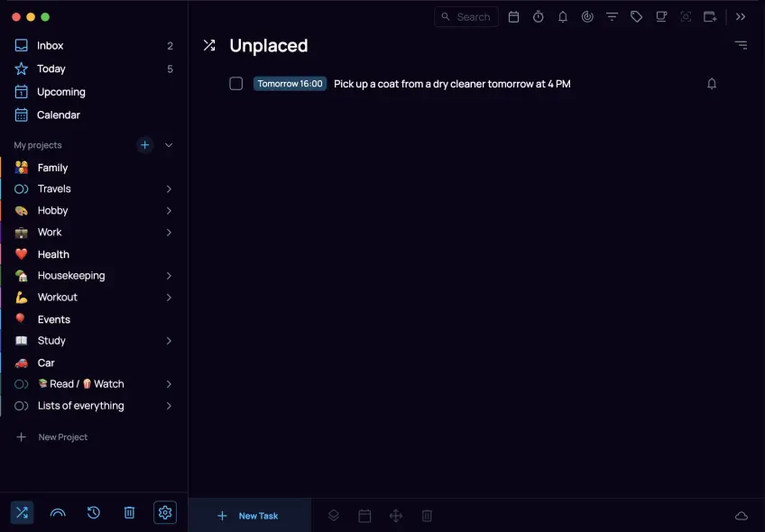Click the Tomorrow 16:00 date badge

pyautogui.click(x=290, y=84)
